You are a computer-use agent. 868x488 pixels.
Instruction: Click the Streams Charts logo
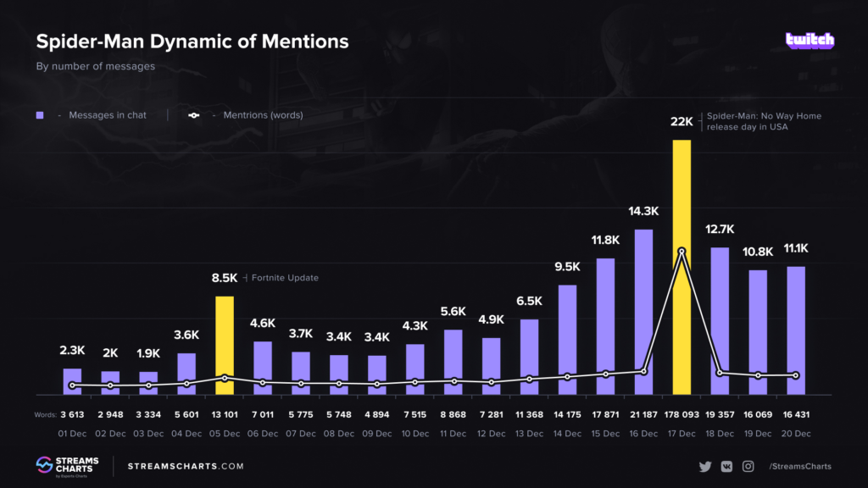click(x=68, y=466)
